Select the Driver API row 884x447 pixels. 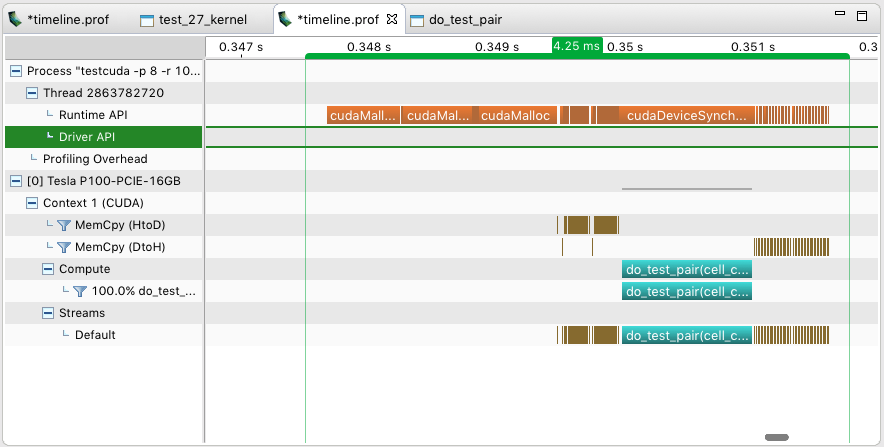tap(103, 137)
